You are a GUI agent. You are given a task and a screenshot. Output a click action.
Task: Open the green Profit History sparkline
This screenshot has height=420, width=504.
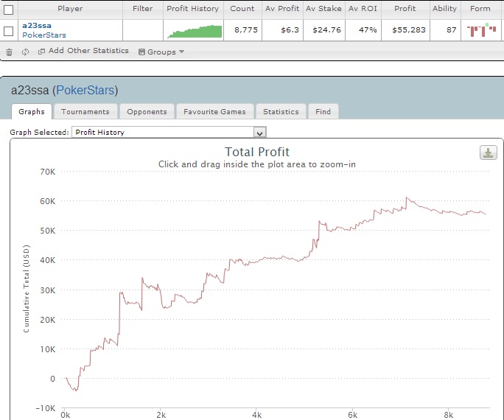click(194, 31)
